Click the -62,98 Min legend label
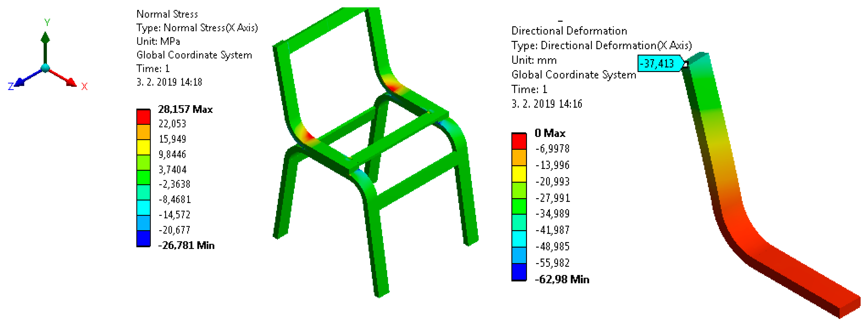 click(562, 279)
